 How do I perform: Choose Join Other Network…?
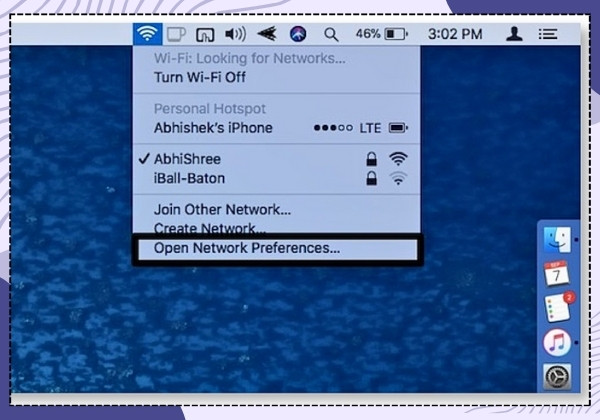tap(276, 210)
